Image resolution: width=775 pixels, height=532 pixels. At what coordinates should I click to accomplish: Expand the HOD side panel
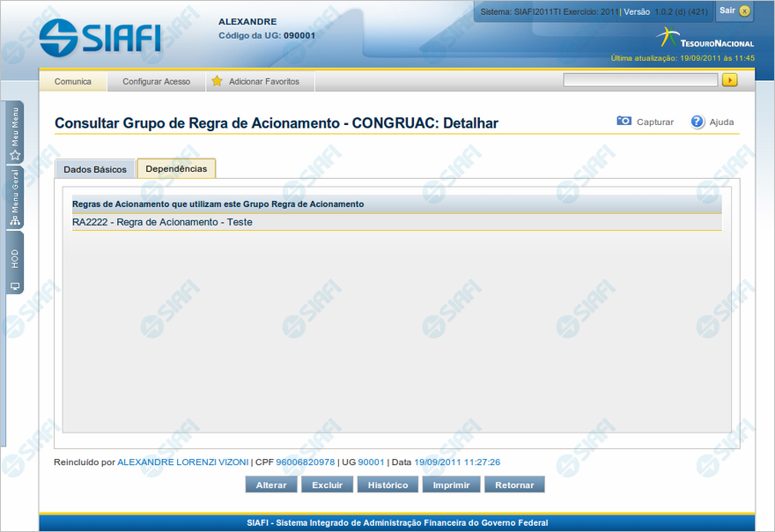coord(15,264)
